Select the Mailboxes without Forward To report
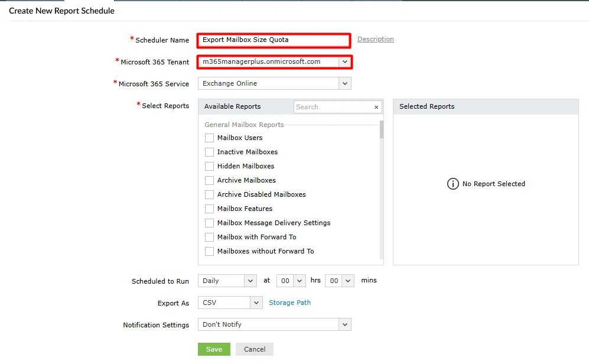 [209, 251]
